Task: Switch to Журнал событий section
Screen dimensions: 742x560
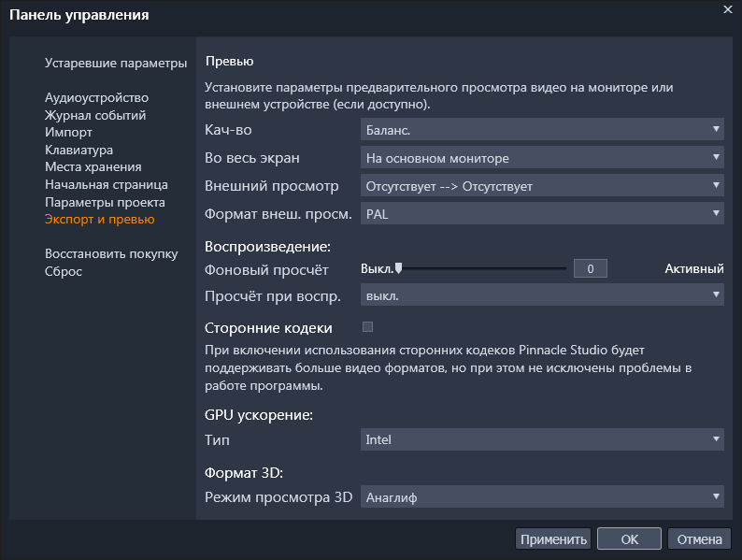Action: tap(94, 115)
